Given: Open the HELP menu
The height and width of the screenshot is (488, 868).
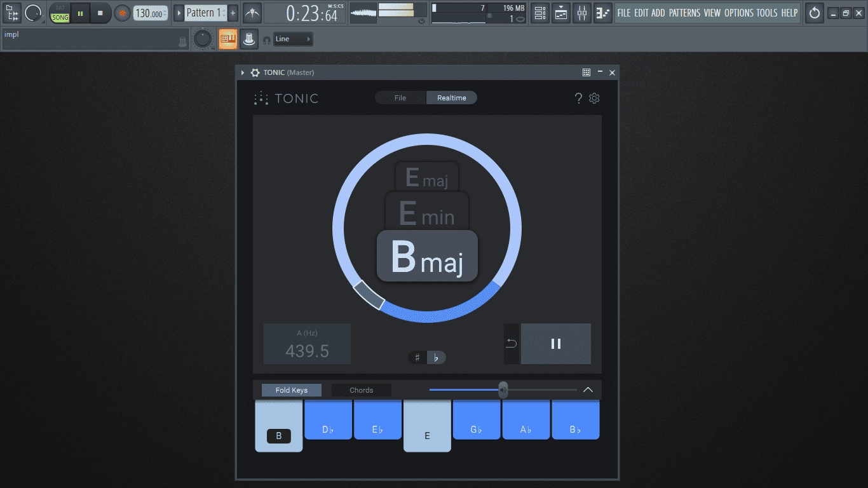Looking at the screenshot, I should click(x=789, y=13).
